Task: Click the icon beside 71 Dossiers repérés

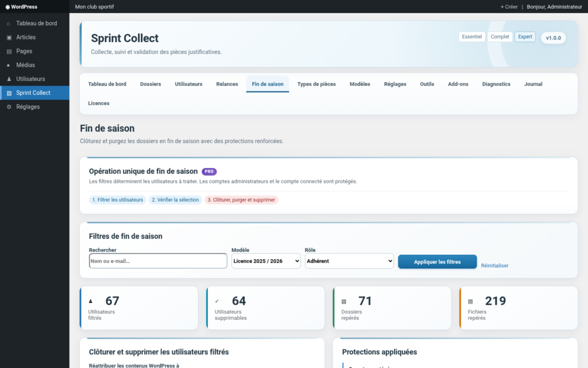Action: pyautogui.click(x=343, y=301)
